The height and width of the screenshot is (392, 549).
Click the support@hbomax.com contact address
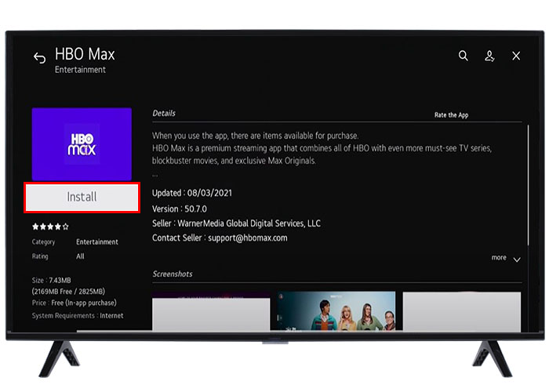click(248, 238)
